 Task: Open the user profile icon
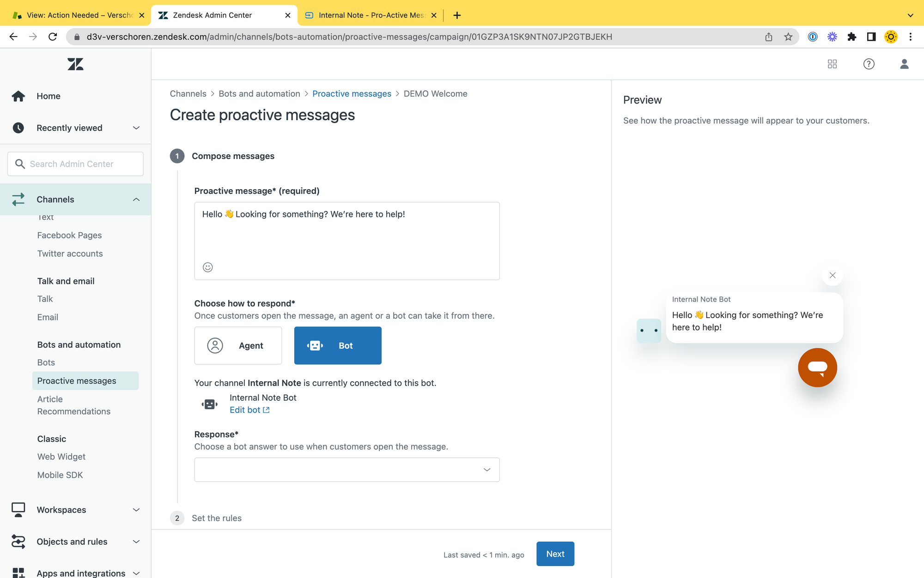[x=904, y=64]
